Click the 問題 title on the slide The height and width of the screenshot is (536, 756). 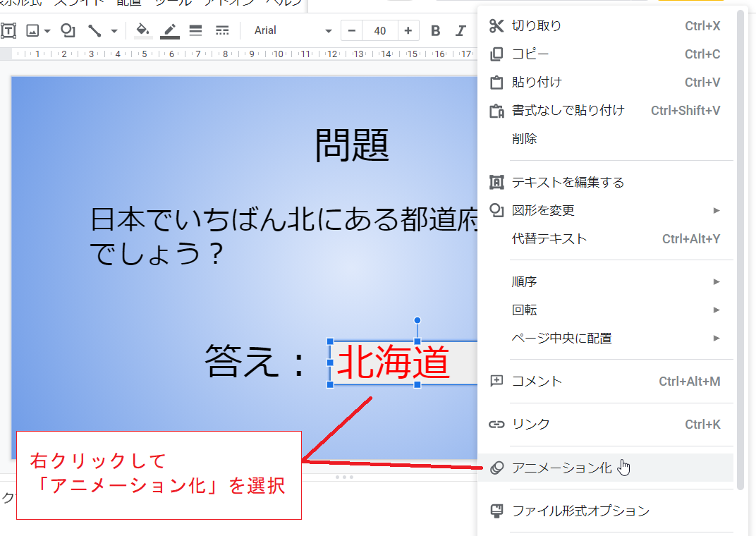[x=352, y=145]
